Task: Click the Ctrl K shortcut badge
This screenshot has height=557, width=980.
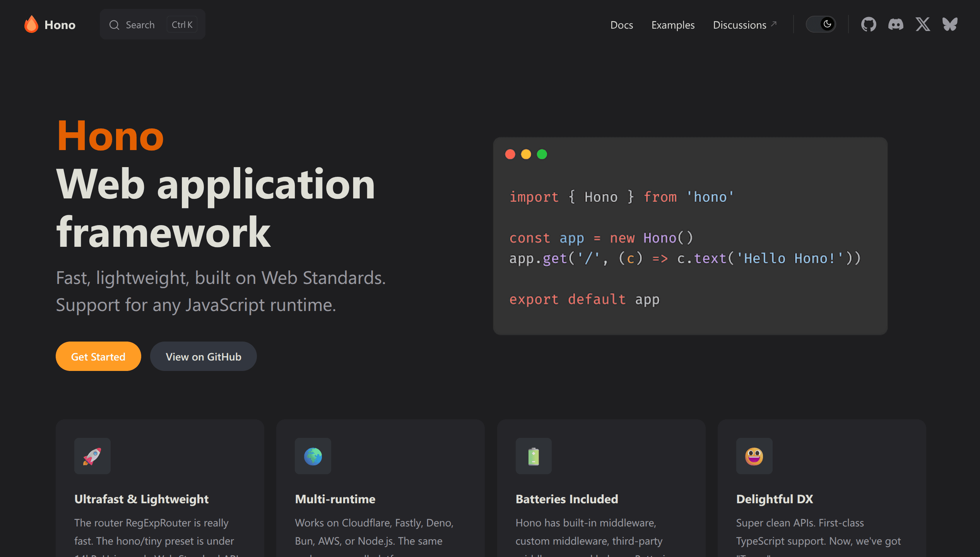Action: [182, 24]
